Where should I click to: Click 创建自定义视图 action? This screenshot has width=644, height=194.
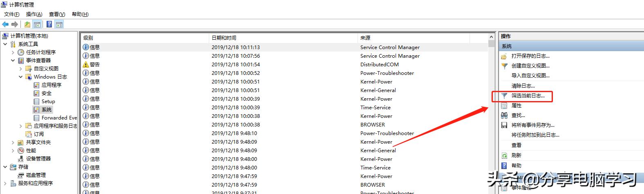click(530, 66)
